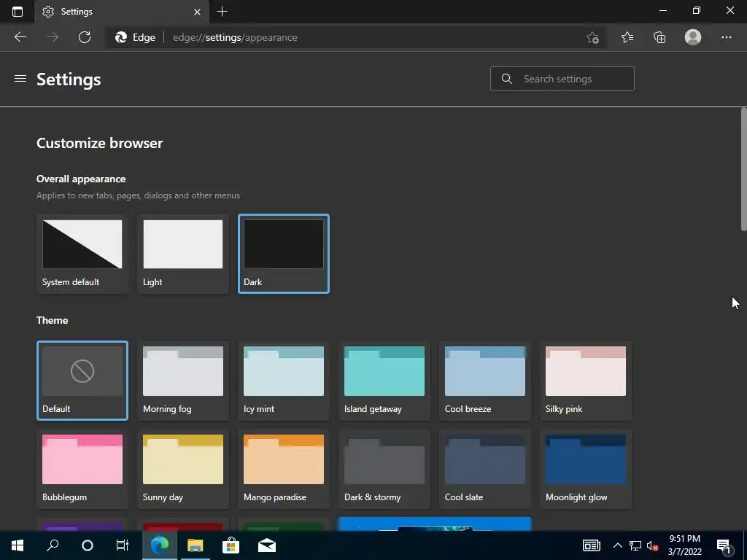
Task: Open taskbar Search magnifier
Action: point(53,545)
